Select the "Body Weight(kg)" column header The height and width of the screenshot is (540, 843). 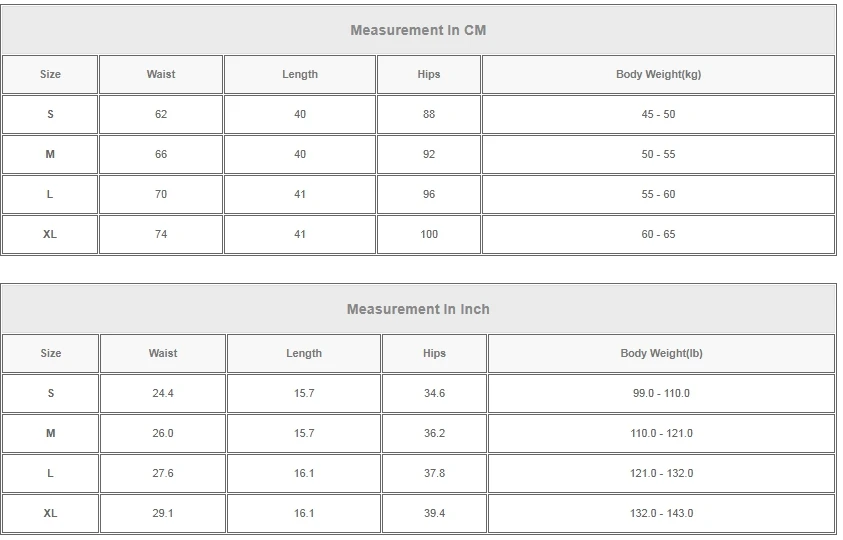(x=658, y=74)
